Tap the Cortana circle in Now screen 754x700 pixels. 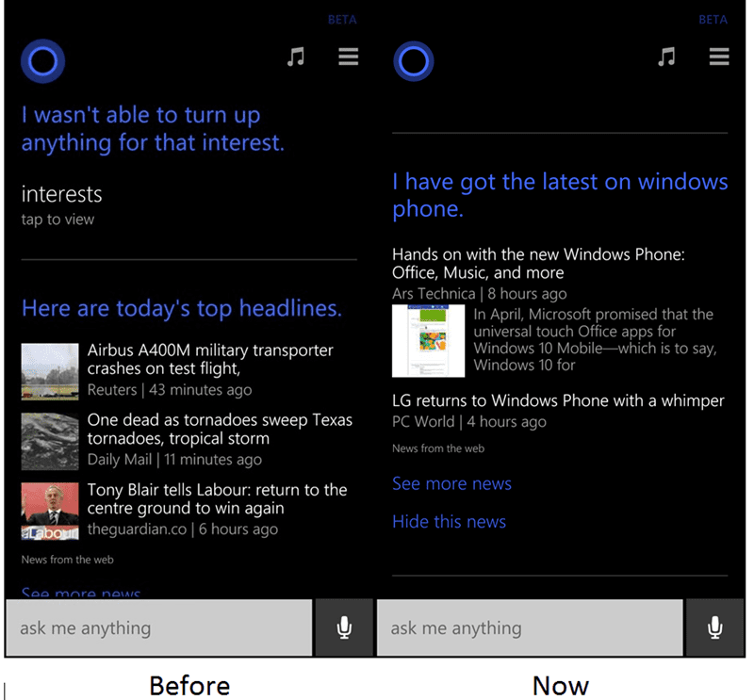tap(414, 61)
